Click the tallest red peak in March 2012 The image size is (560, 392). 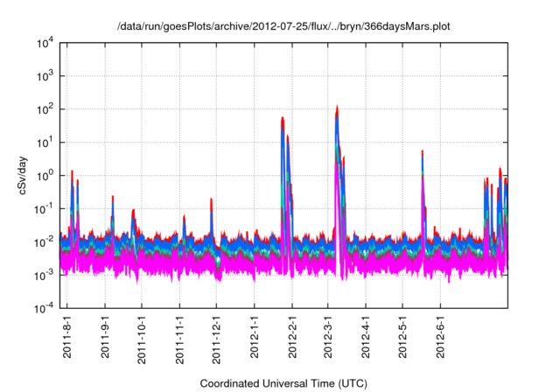(x=337, y=110)
